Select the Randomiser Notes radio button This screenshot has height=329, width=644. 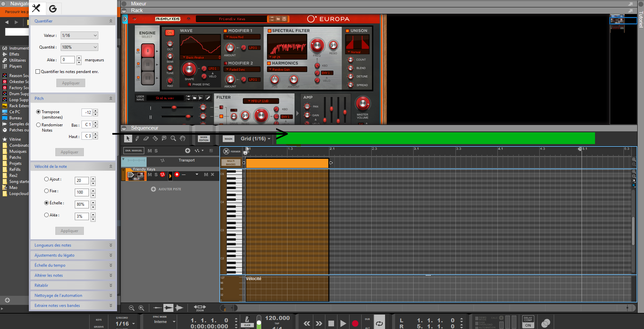[x=39, y=125]
